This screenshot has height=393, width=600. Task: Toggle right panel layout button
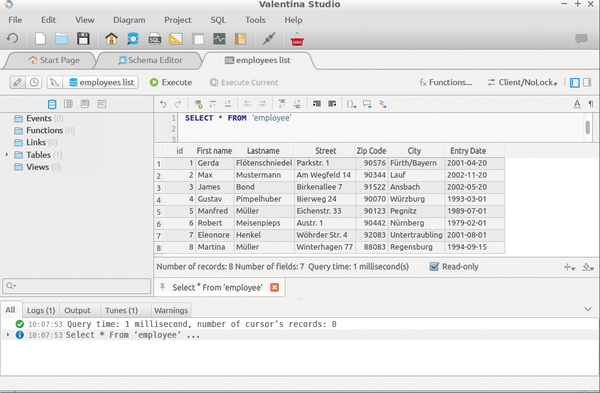pyautogui.click(x=587, y=82)
